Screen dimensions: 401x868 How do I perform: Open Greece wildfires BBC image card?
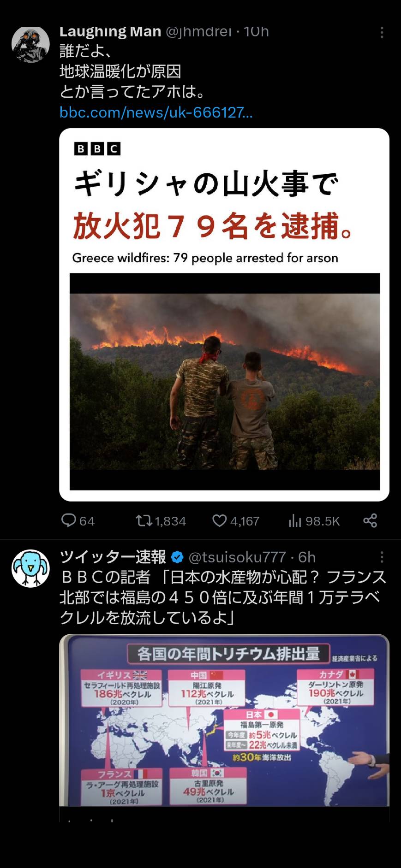pos(224,314)
